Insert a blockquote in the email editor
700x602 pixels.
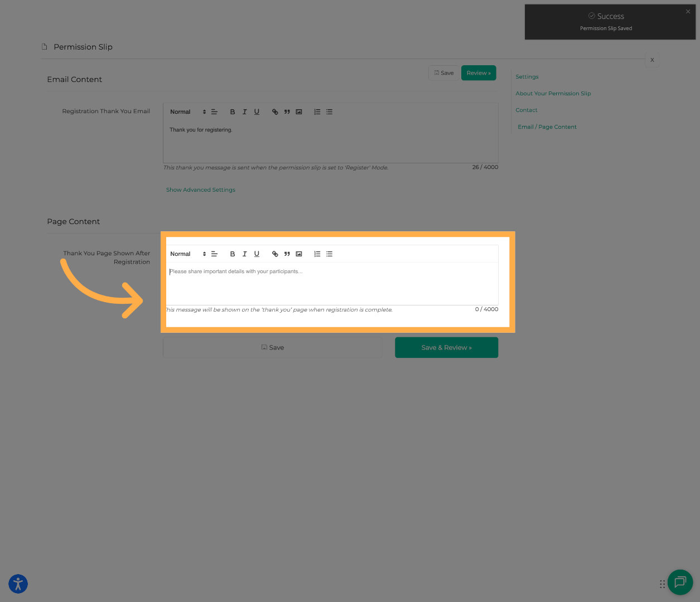click(x=287, y=111)
